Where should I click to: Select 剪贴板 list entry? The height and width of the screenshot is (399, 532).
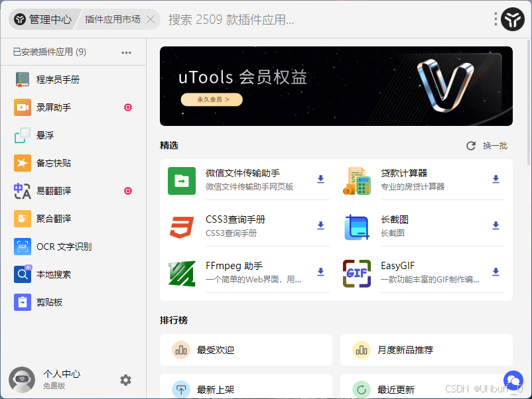73,302
